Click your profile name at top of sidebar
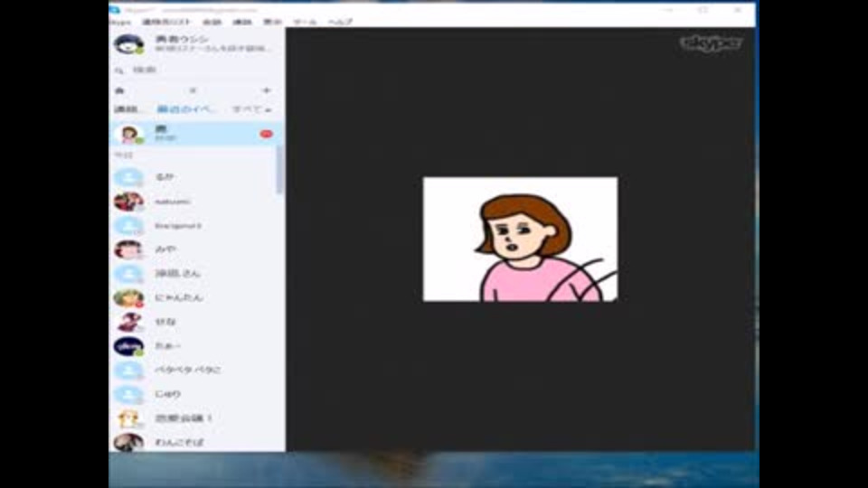Image resolution: width=868 pixels, height=488 pixels. pyautogui.click(x=182, y=39)
